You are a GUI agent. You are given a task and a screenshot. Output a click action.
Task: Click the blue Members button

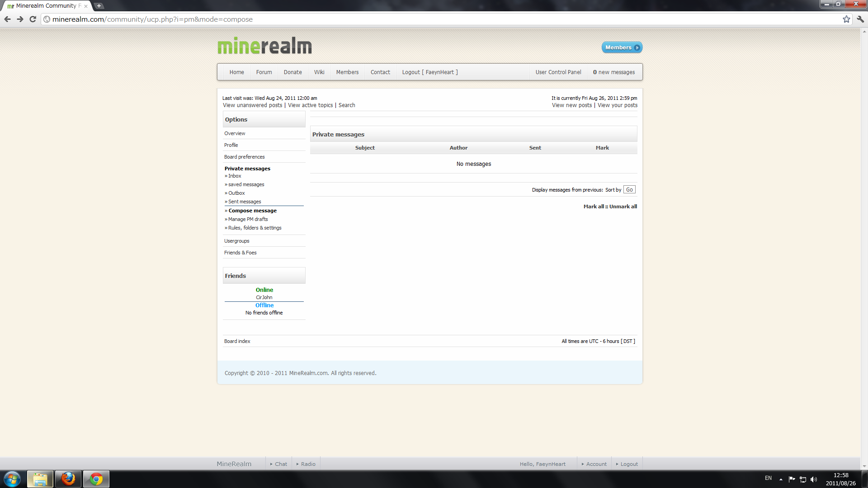point(622,47)
